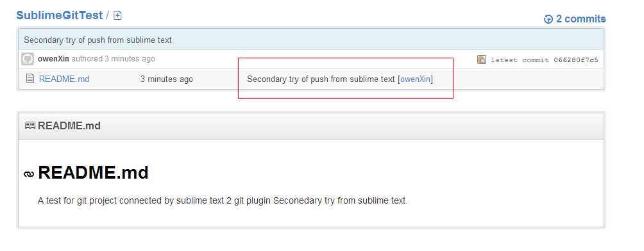Click the file row's 3 minutes ago text
The height and width of the screenshot is (251, 644).
tap(166, 79)
